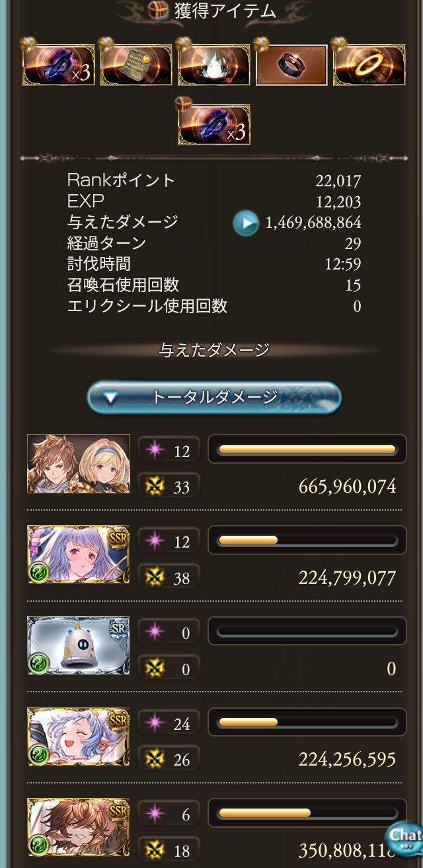The height and width of the screenshot is (868, 423).
Task: Click the SSR portrait of lavender-haired girl
Action: point(79,554)
